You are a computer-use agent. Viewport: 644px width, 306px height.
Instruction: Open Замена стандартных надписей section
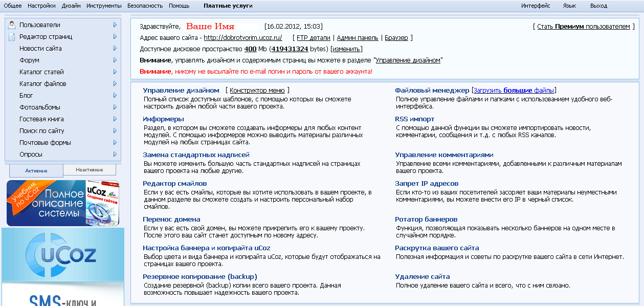196,155
